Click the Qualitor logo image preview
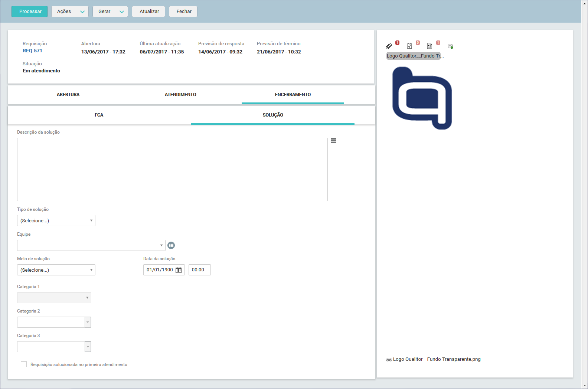 point(422,98)
